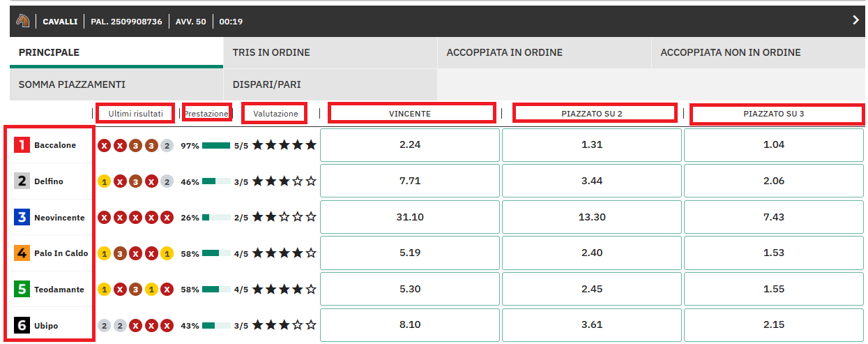
Task: Click Baccalone's red number 1 badge
Action: coord(22,145)
